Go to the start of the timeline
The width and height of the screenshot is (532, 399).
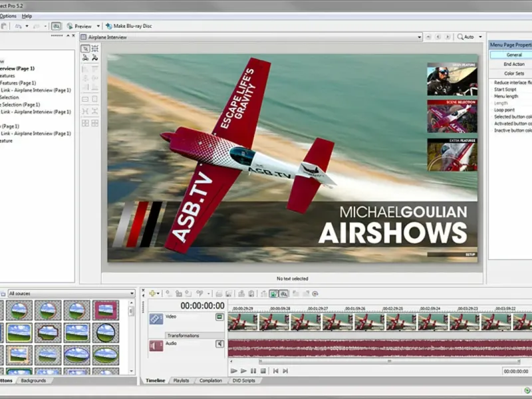click(276, 371)
